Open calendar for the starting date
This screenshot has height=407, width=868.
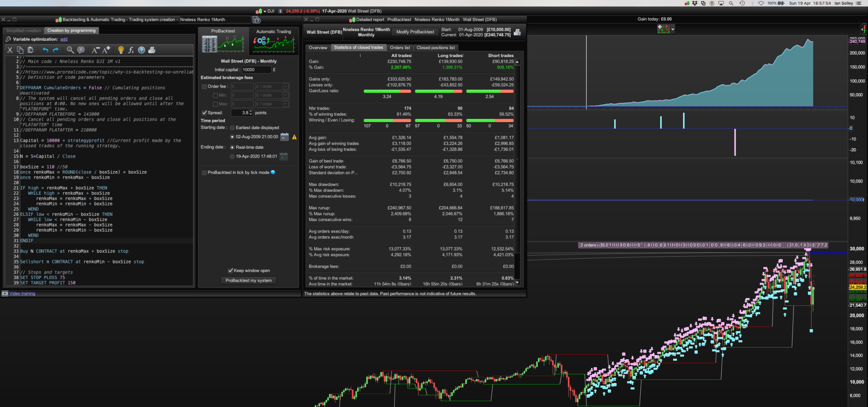(x=284, y=137)
